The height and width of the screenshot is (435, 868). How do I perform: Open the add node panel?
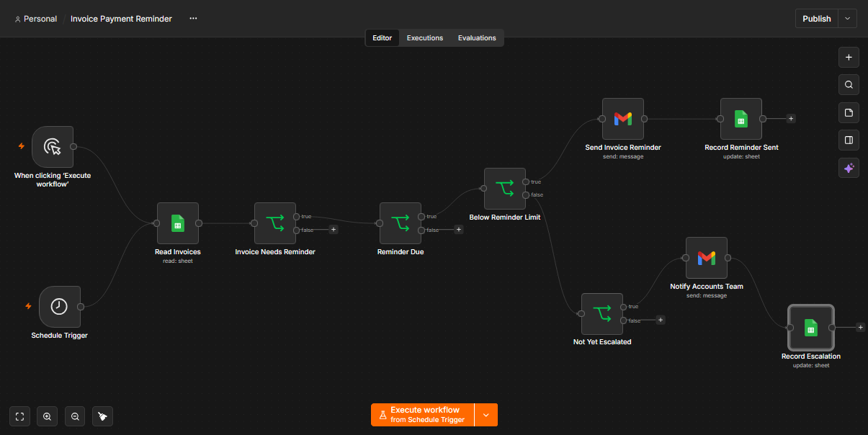point(849,57)
